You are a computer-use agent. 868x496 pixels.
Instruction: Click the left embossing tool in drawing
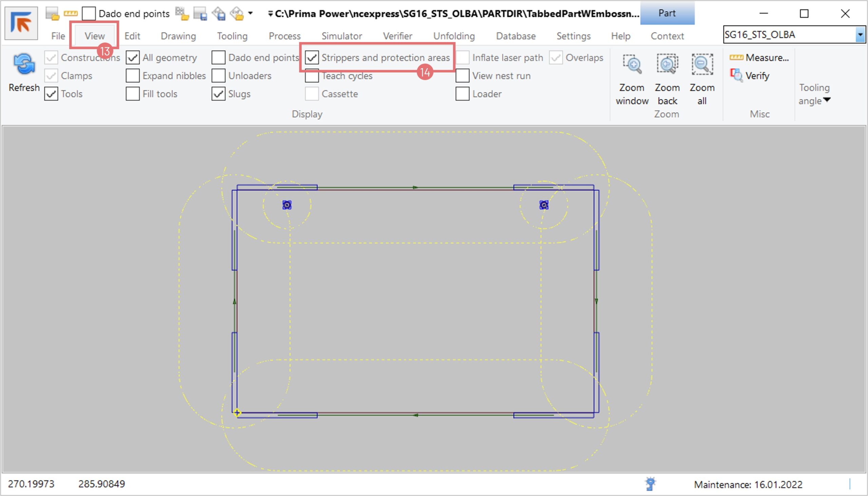[x=287, y=205]
